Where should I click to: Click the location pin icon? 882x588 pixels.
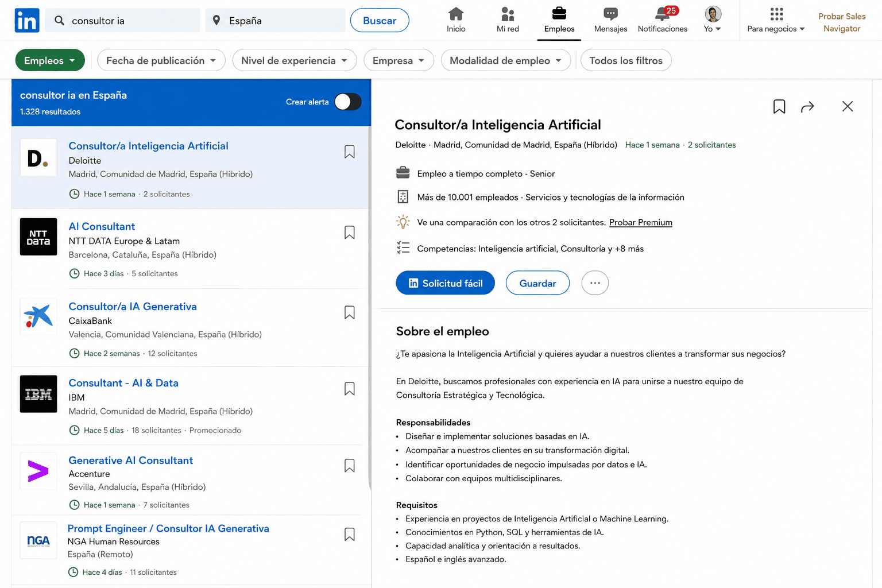click(216, 21)
